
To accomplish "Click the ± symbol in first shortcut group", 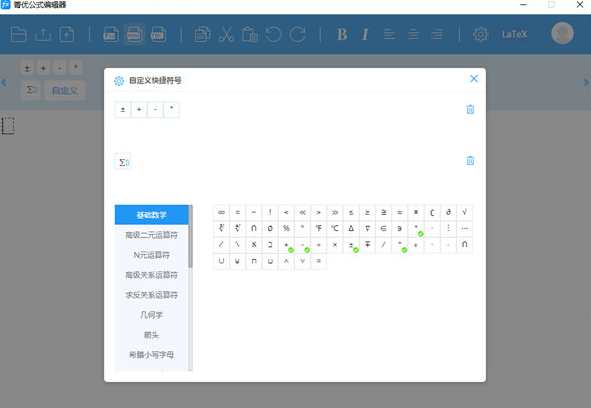I will (123, 110).
